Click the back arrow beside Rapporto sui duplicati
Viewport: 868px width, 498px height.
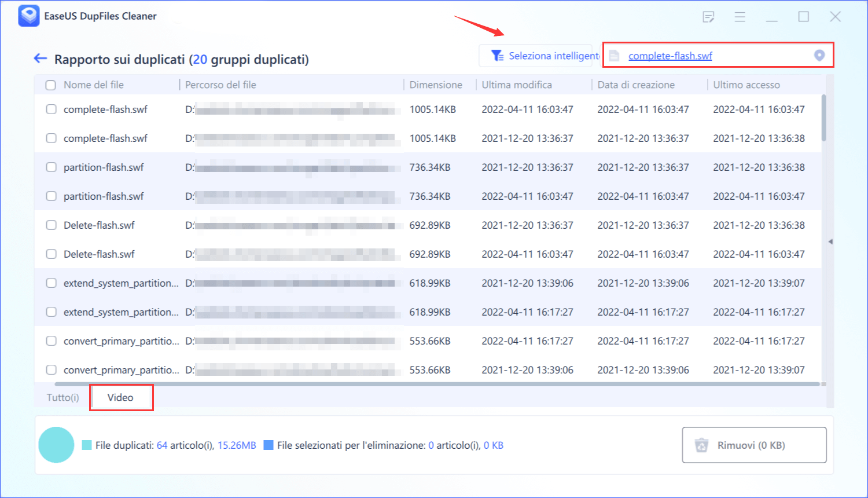pos(39,58)
